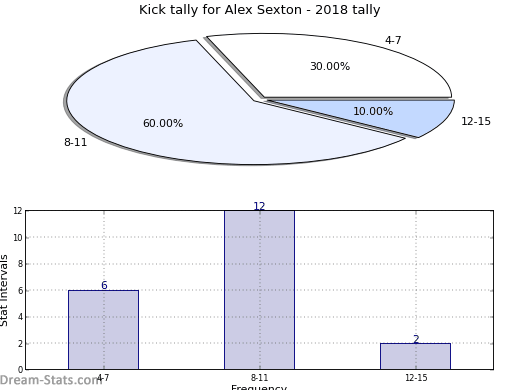Click the value label 6 above bar

[x=104, y=285]
